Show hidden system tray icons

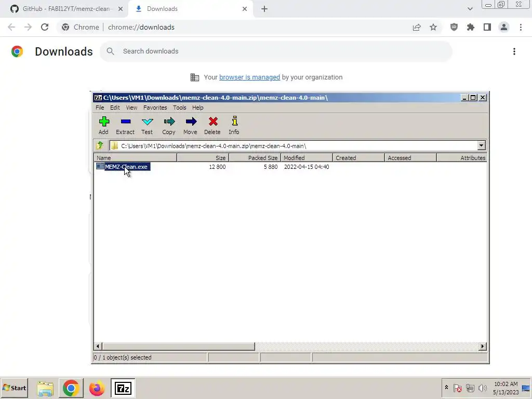pyautogui.click(x=446, y=388)
